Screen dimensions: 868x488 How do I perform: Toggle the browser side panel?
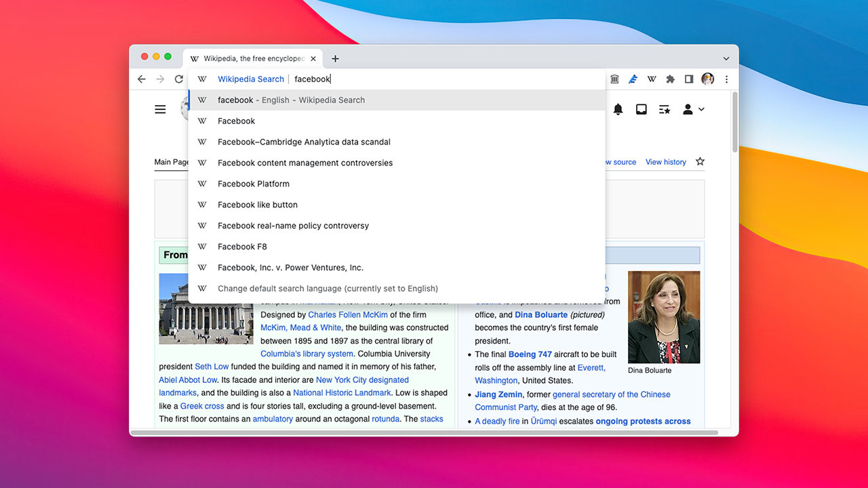[689, 79]
